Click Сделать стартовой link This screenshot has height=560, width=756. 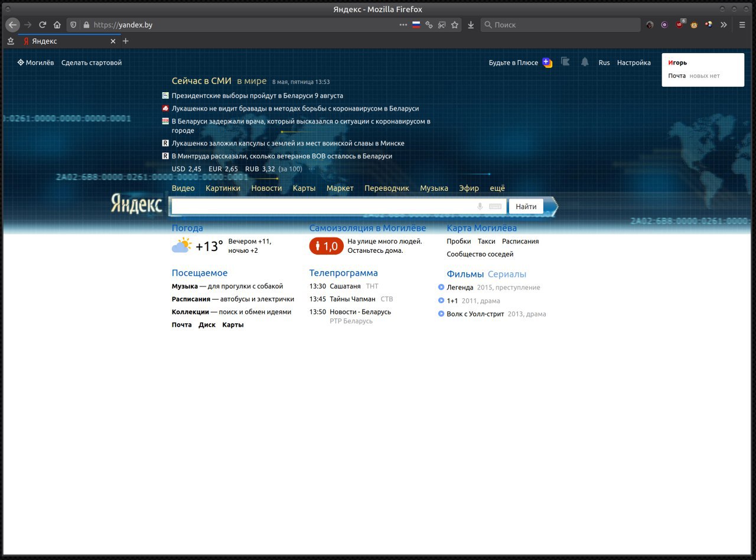pyautogui.click(x=92, y=63)
